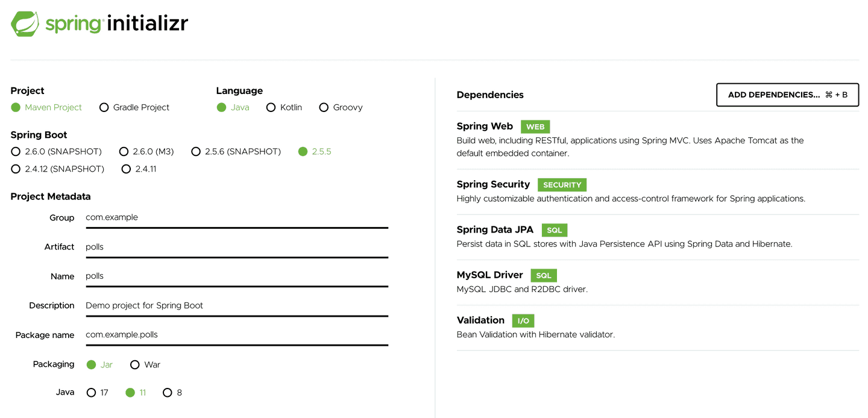Click the Artifact input field
Screen dimensions: 868x418
(x=235, y=247)
